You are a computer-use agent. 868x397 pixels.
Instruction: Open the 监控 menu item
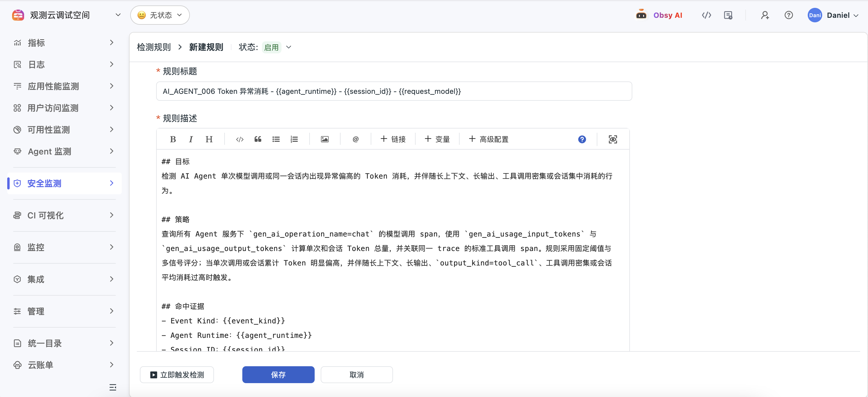pyautogui.click(x=64, y=247)
